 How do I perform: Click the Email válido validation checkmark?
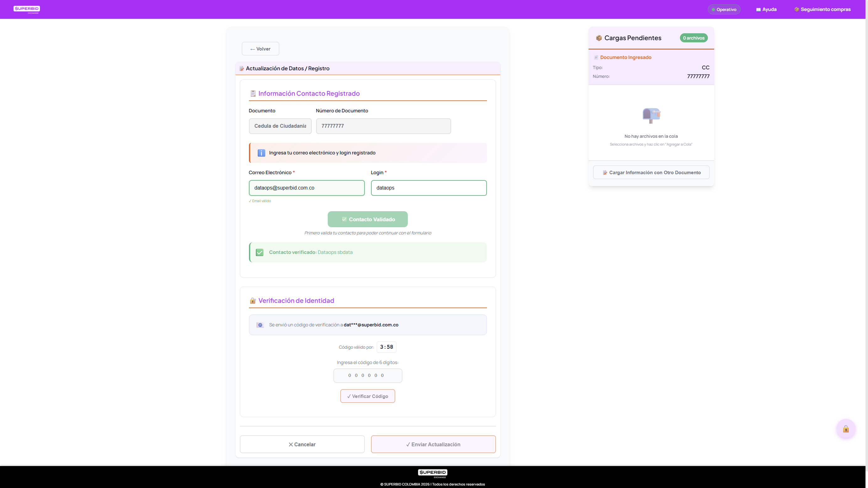(x=259, y=201)
